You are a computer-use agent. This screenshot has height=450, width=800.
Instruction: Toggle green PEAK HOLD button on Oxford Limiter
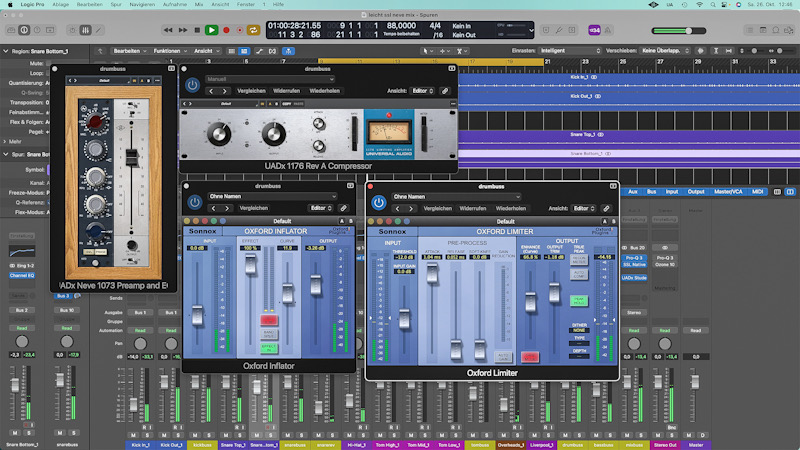579,301
